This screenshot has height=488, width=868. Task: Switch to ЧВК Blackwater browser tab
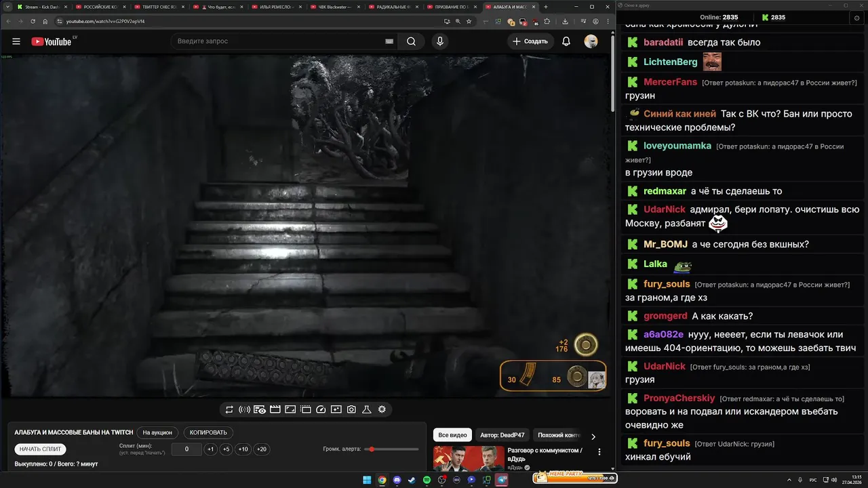[x=335, y=7]
